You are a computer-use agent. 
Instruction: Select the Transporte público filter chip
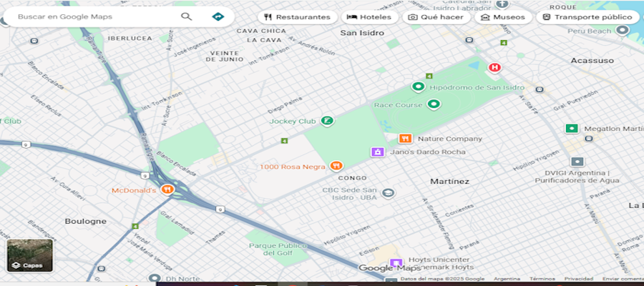tap(587, 17)
